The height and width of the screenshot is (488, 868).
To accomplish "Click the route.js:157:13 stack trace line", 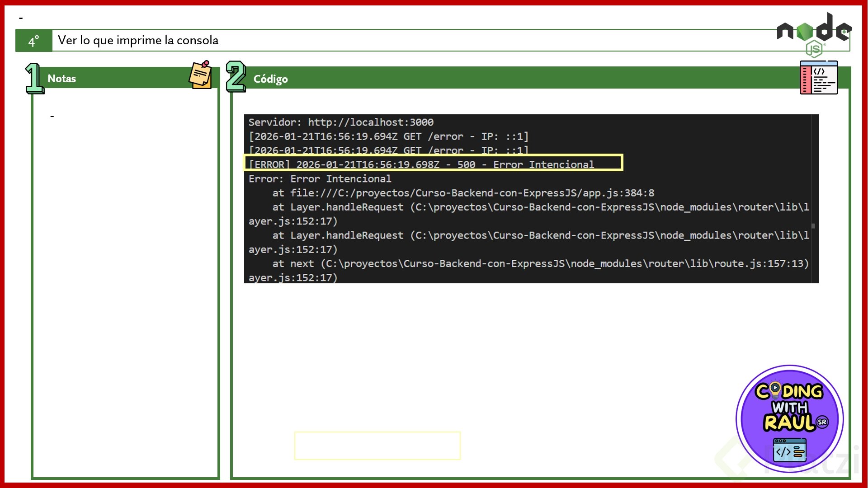I will [540, 263].
